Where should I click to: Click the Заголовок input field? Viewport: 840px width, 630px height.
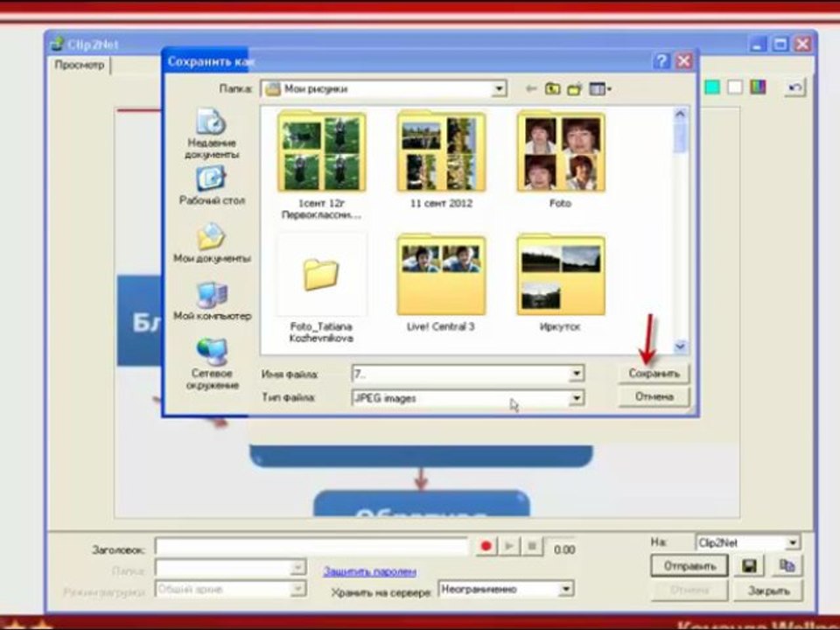(x=311, y=547)
